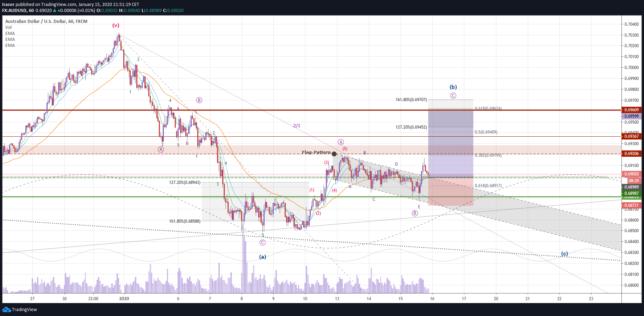
Task: Click the Flag-Pattern black dot marker
Action: [x=334, y=154]
